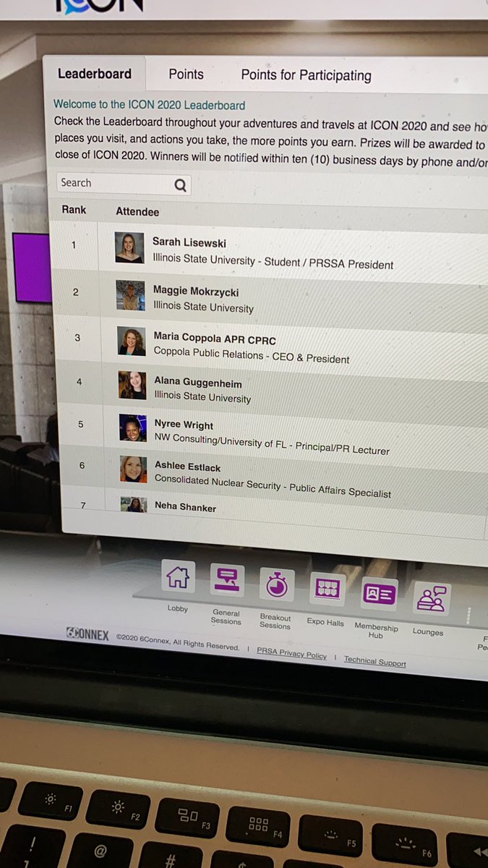Screen dimensions: 488x868
Task: Click the search magnifier icon
Action: (x=181, y=185)
